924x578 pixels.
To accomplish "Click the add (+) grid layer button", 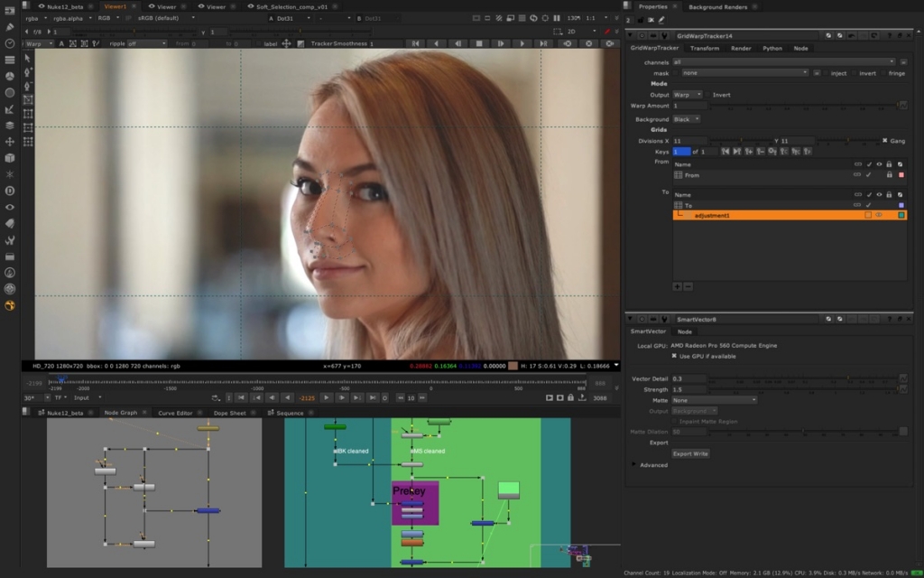I will click(678, 285).
